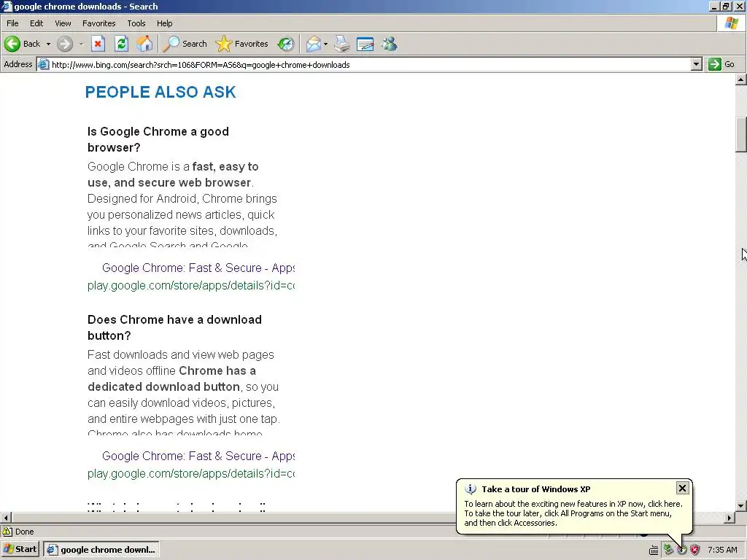The height and width of the screenshot is (560, 747).
Task: Expand the Forward button history dropdown
Action: (81, 44)
